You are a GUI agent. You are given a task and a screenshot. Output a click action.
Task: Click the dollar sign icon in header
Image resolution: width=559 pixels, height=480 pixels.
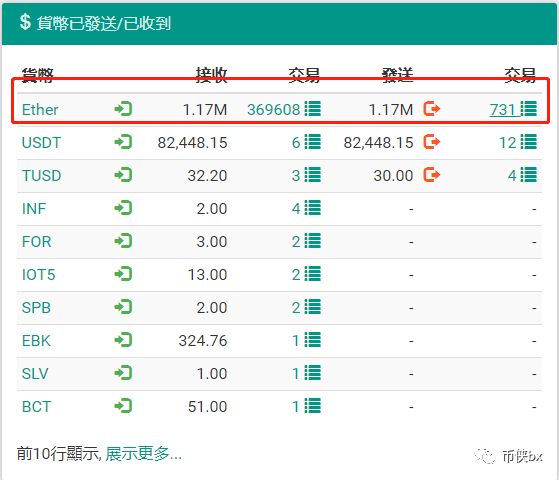[25, 22]
